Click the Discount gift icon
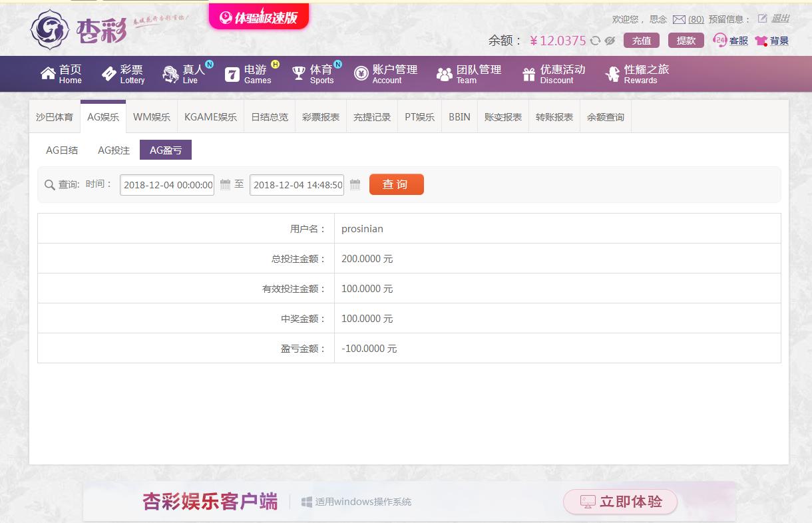This screenshot has height=523, width=812. pos(528,75)
